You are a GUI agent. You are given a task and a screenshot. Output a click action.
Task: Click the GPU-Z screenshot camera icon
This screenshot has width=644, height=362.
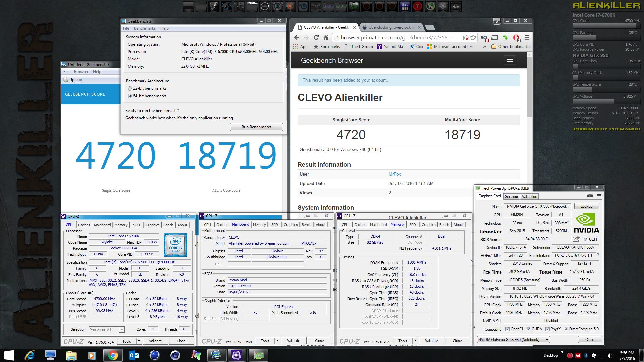tap(590, 196)
